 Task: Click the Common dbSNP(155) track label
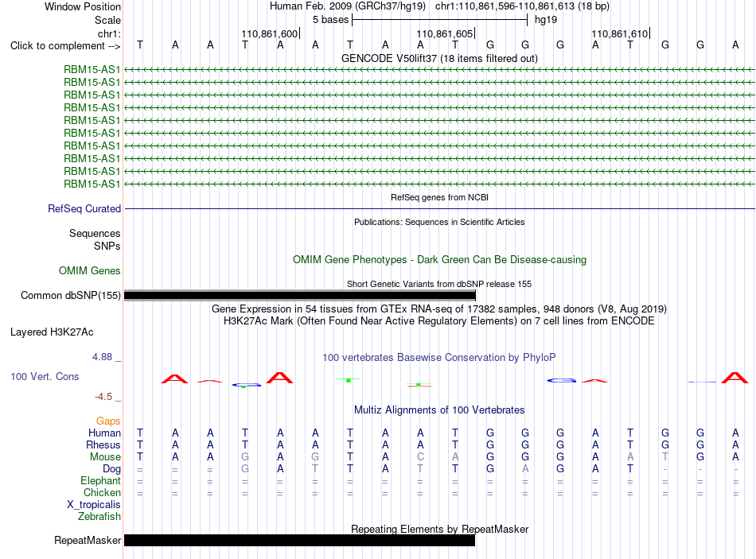click(70, 295)
